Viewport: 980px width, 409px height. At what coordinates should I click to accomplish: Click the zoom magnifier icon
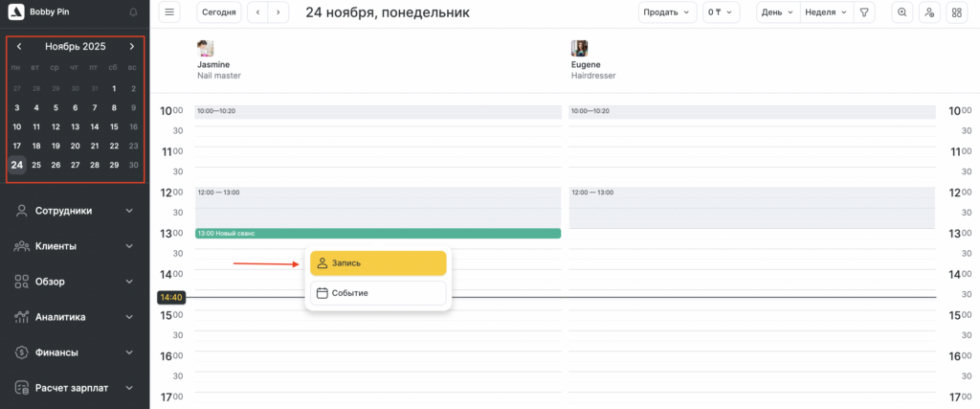(902, 12)
